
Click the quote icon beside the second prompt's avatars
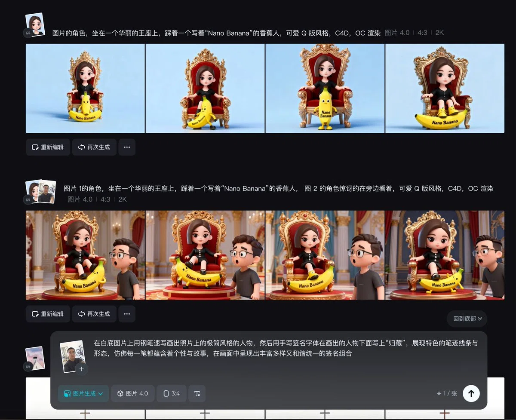pos(28,199)
